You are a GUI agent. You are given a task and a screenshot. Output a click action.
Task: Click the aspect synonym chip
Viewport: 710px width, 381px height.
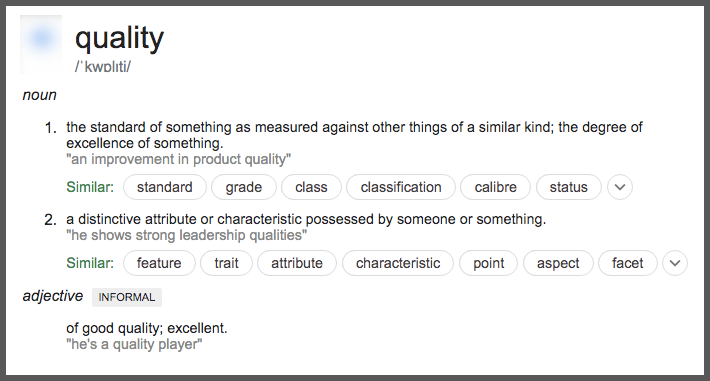[558, 263]
